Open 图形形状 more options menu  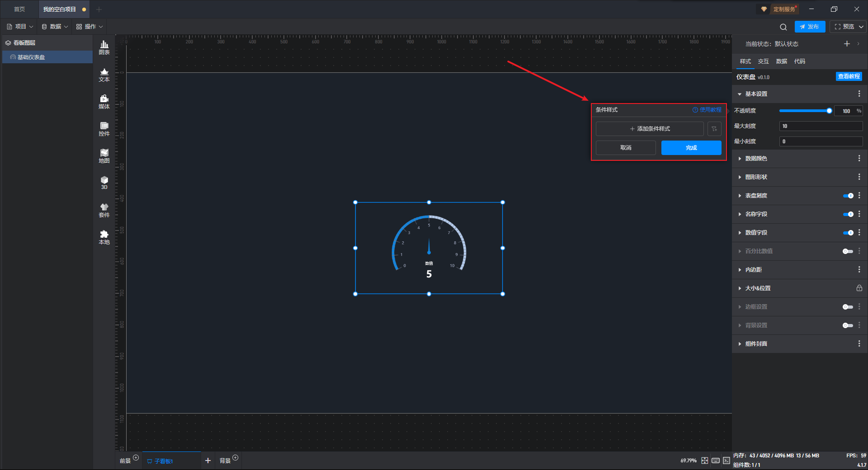pos(859,177)
